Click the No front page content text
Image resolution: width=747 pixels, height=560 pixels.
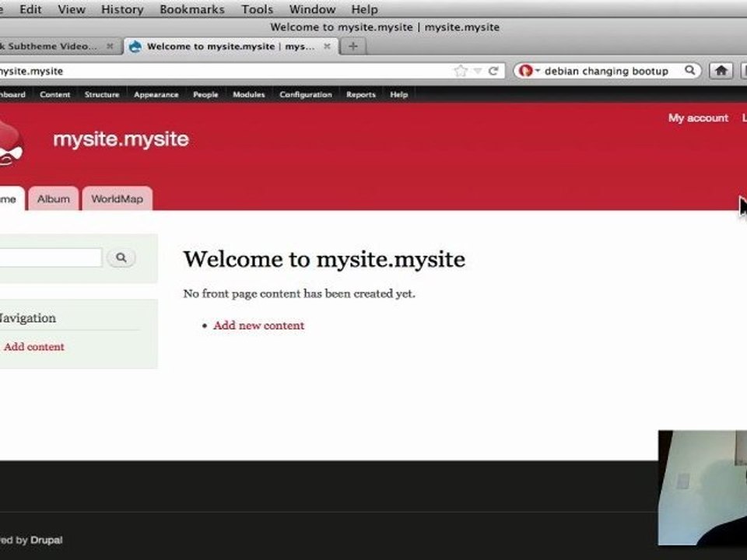(x=299, y=293)
